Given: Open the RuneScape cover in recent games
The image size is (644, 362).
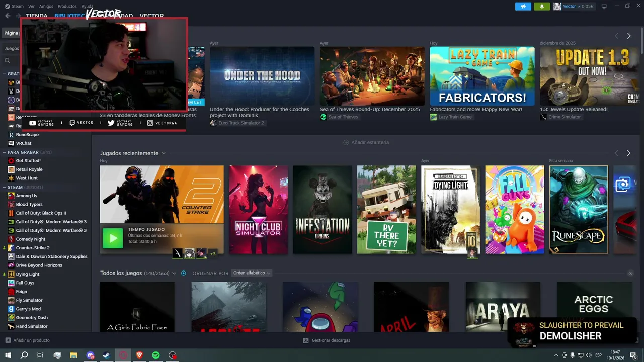Looking at the screenshot, I should 579,210.
